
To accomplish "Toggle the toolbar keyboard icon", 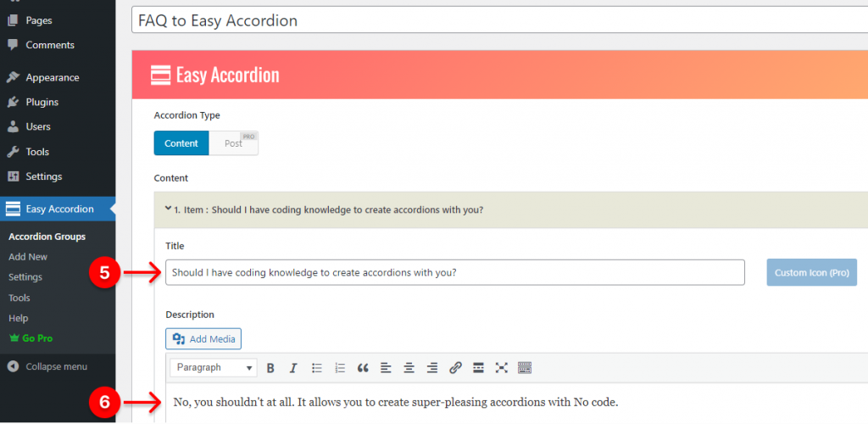I will (x=525, y=367).
